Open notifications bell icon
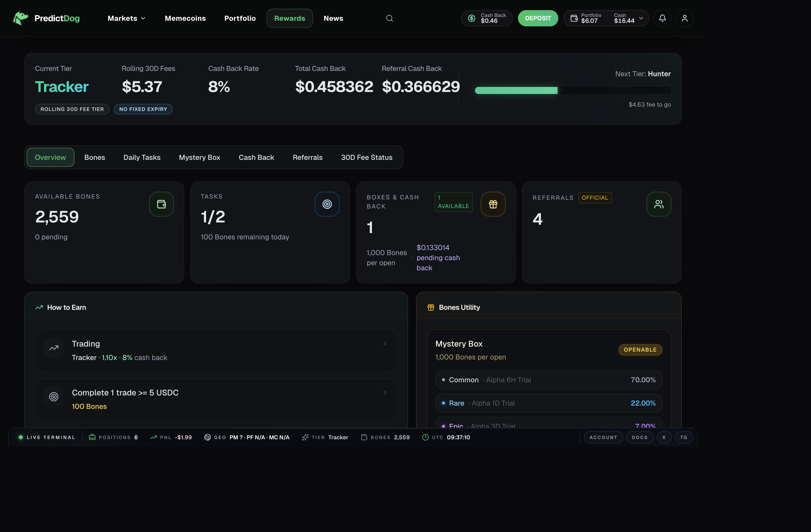Screen dimensions: 811x532 (662, 18)
